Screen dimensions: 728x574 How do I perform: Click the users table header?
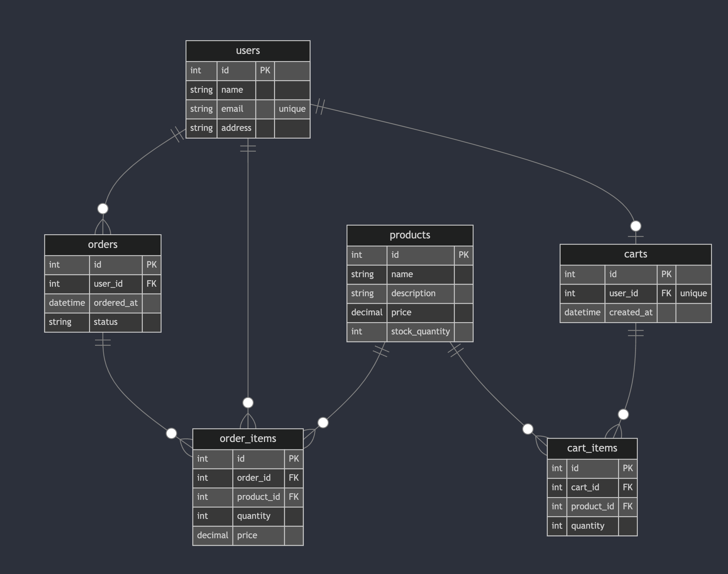pyautogui.click(x=248, y=51)
